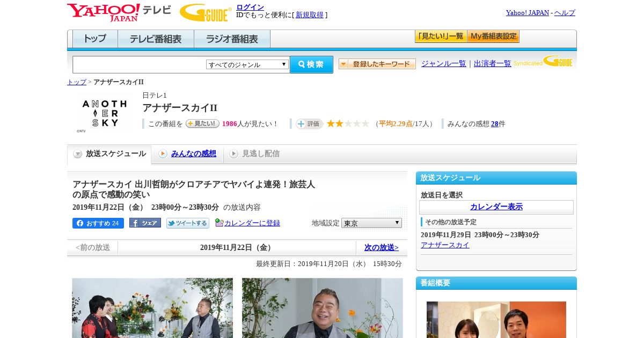Go to Yahoo! JAPAN link at top right
The image size is (644, 338).
[x=528, y=13]
